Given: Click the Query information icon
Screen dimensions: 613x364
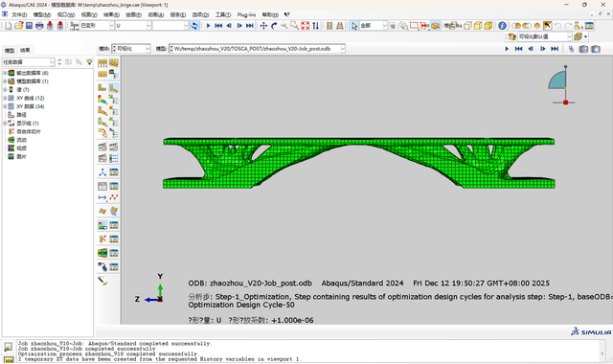Looking at the screenshot, I should tap(502, 26).
